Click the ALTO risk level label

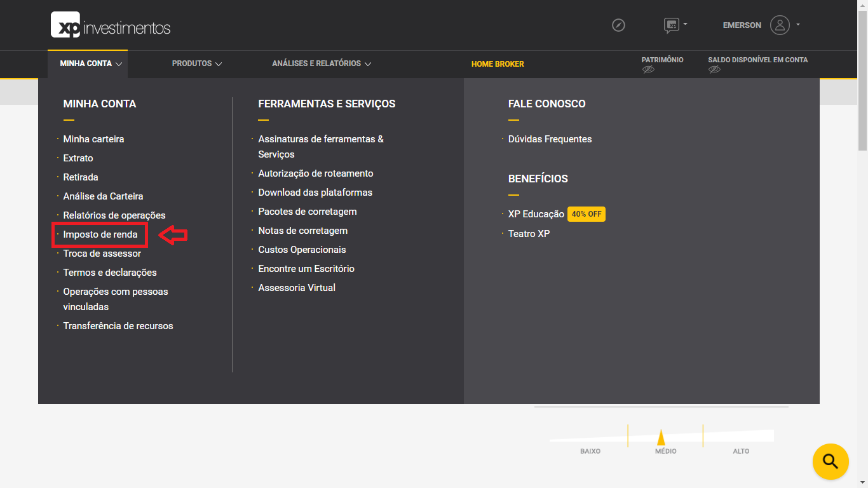click(x=741, y=451)
